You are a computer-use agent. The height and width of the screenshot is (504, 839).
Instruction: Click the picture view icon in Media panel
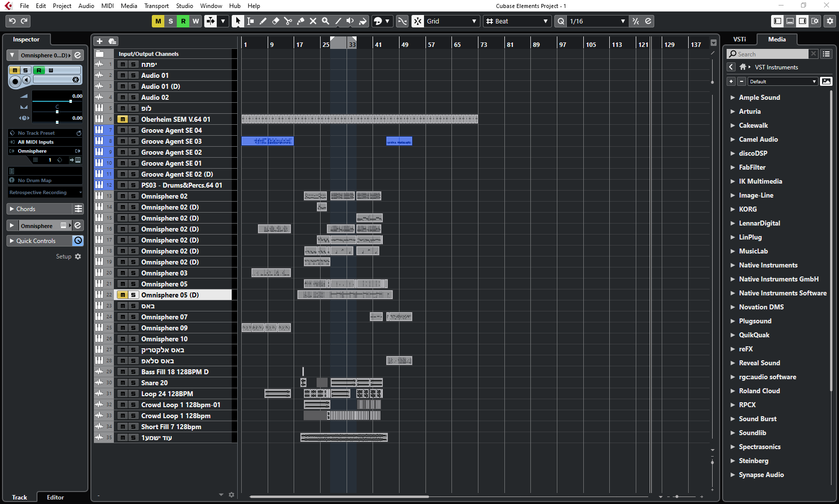point(827,81)
